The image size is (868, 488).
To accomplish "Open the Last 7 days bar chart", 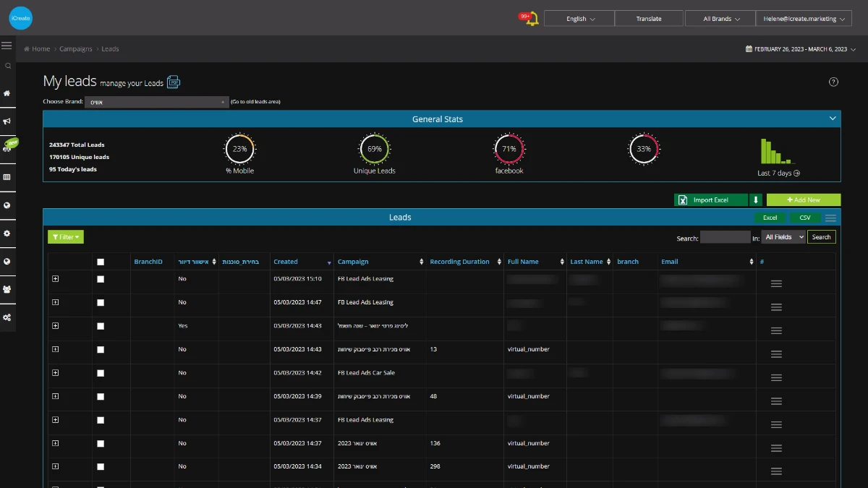I will 778,152.
